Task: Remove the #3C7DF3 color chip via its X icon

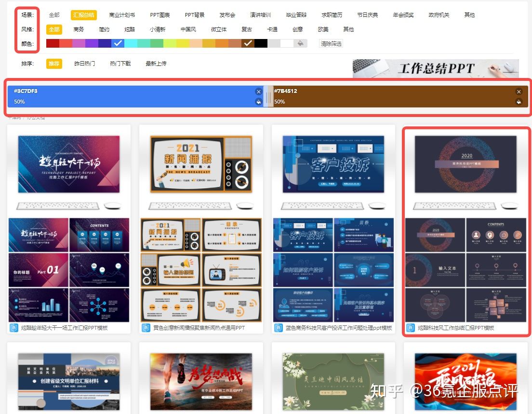Action: 259,91
